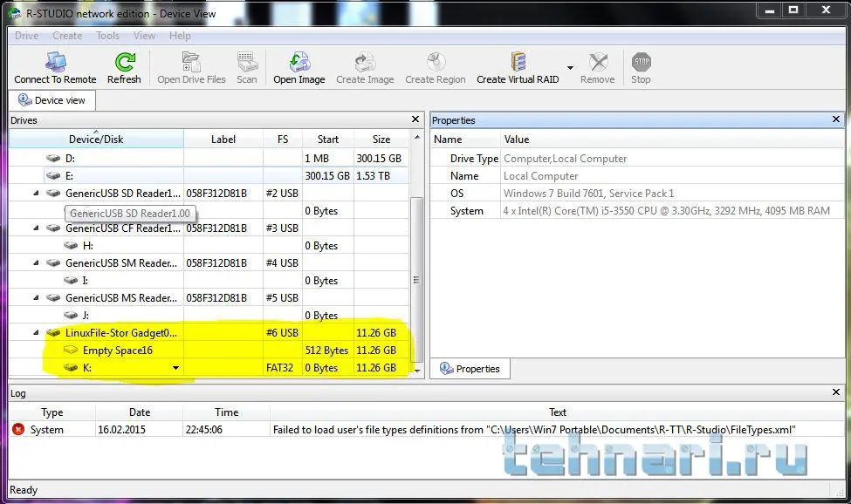
Task: Sort by FS column header
Action: [283, 140]
